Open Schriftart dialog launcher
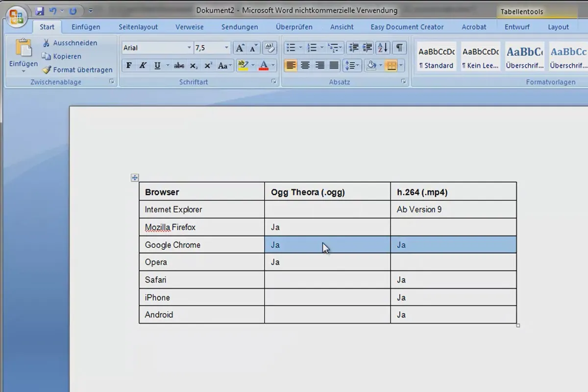Image resolution: width=588 pixels, height=392 pixels. tap(274, 82)
